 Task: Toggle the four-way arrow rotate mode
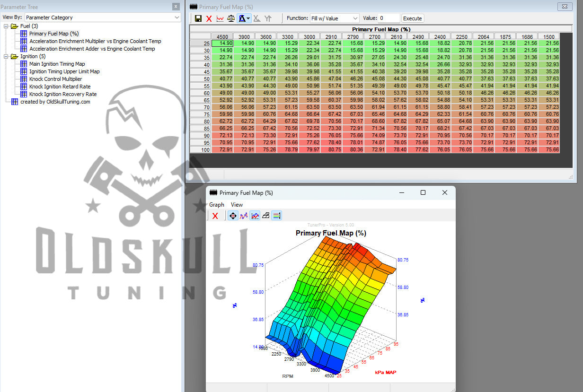[233, 216]
